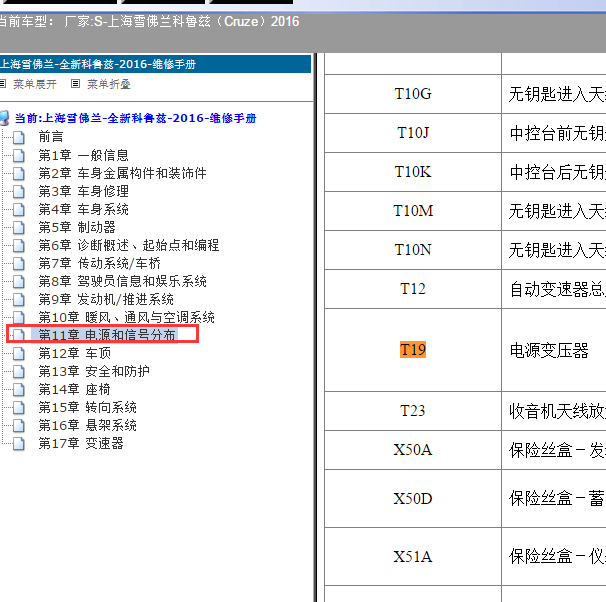Click the page icon beside 第4章 车身系统
Viewport: 606px width, 602px height.
click(19, 209)
